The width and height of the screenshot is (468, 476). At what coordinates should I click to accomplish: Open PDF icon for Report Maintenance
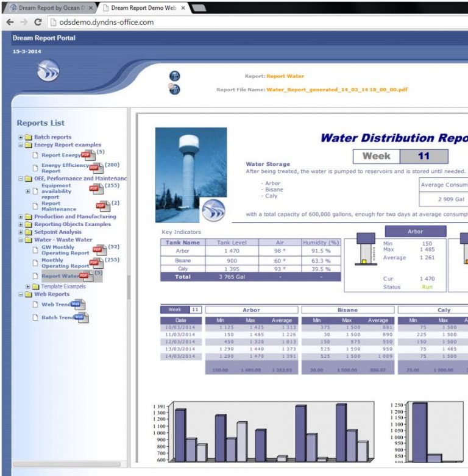pos(103,207)
